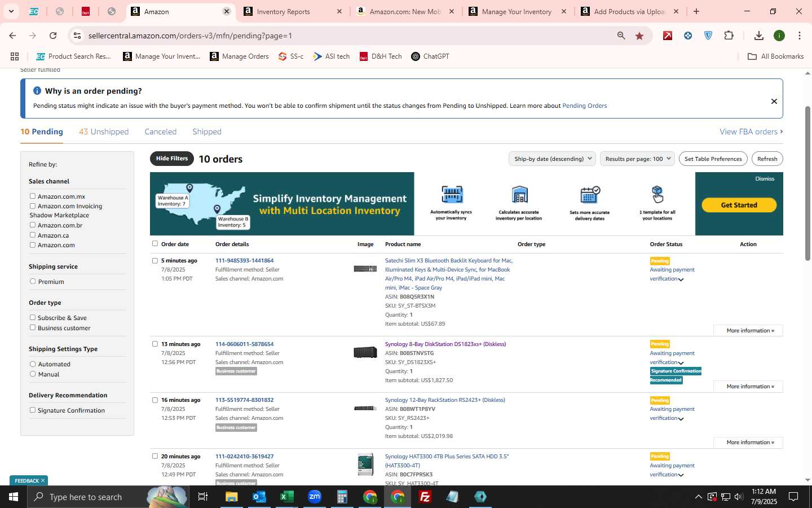Click the Windows search box
Viewport: 812px width, 508px height.
[x=107, y=497]
